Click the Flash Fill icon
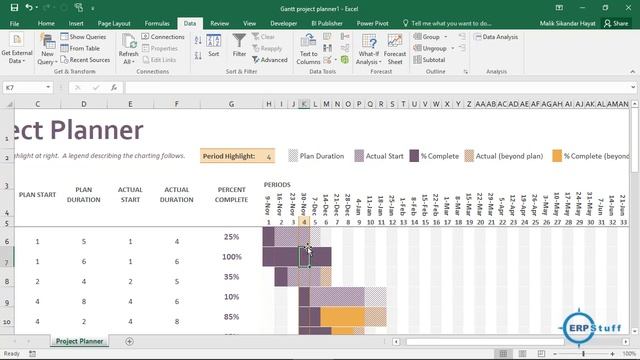 click(327, 37)
